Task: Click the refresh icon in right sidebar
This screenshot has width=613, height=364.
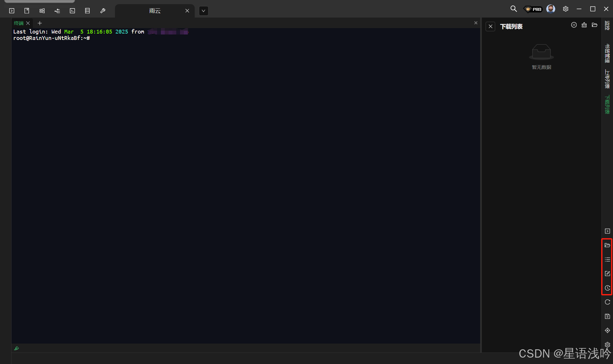Action: [607, 302]
